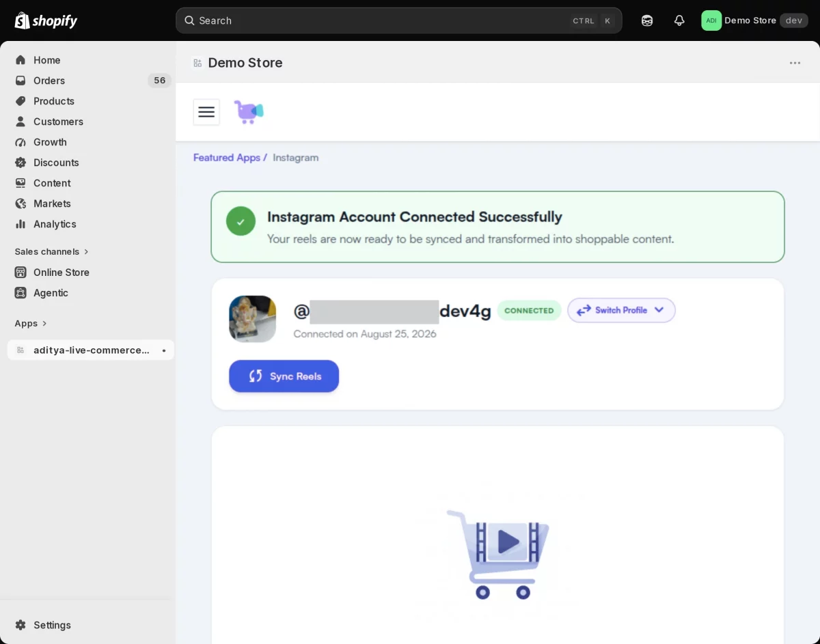Click the Instagram profile picture thumbnail
820x644 pixels.
[x=252, y=319]
